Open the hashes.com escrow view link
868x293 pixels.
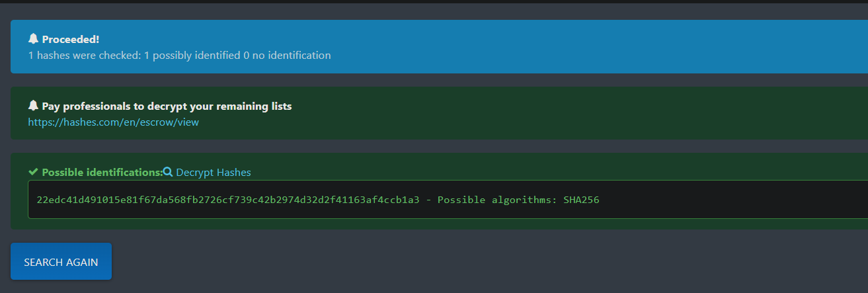[x=113, y=122]
